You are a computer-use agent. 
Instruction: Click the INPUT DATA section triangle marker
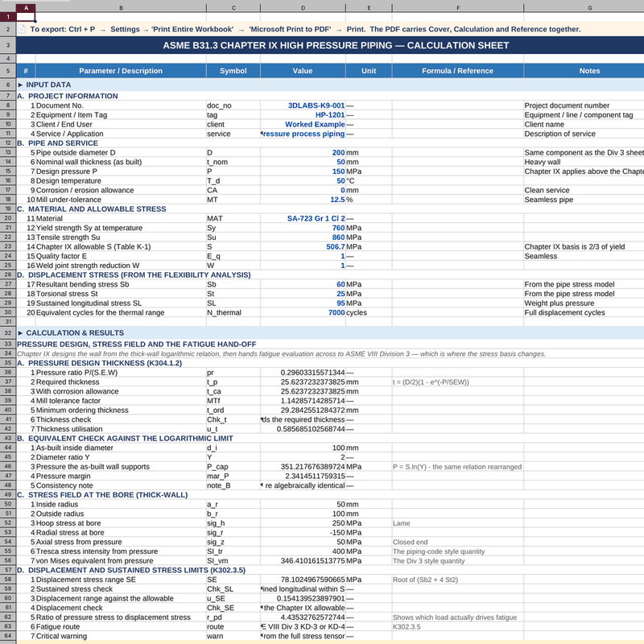[20, 85]
